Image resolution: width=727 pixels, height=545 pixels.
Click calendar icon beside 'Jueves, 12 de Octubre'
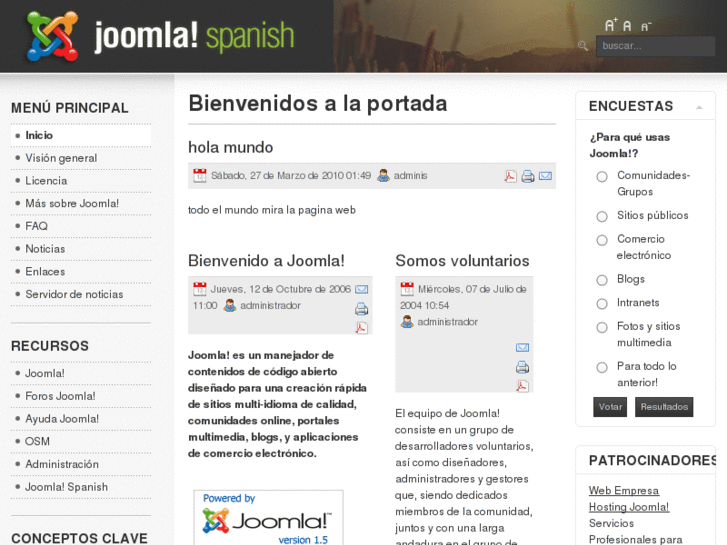tap(199, 289)
